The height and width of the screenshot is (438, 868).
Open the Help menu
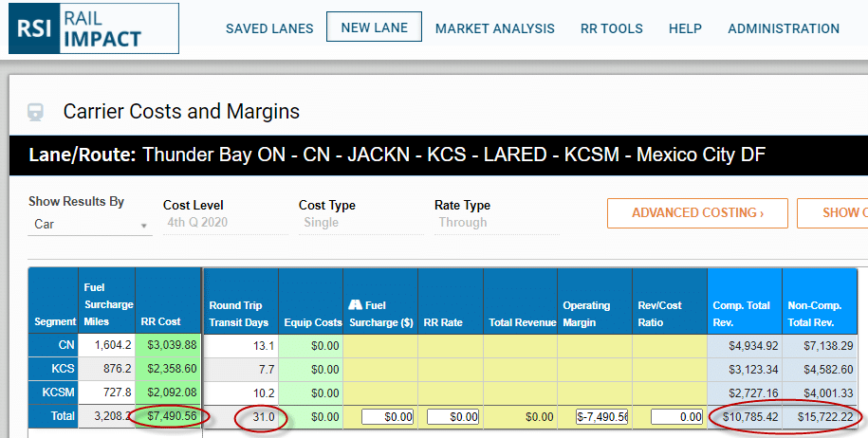tap(685, 28)
